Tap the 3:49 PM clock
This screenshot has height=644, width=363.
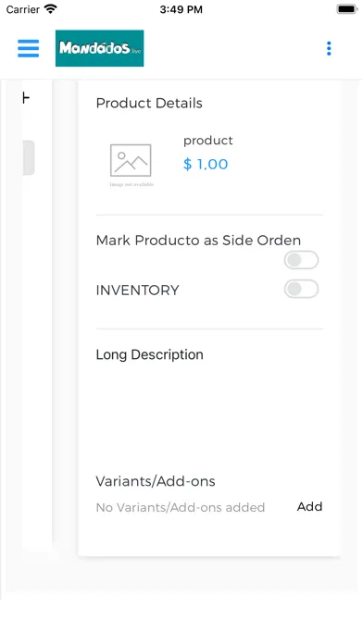(181, 9)
